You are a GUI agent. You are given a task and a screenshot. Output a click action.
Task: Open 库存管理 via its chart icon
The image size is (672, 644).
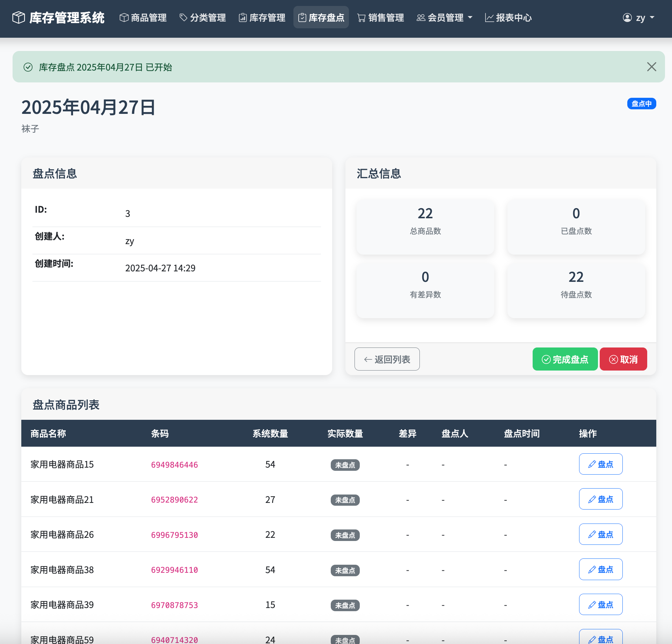click(x=243, y=17)
